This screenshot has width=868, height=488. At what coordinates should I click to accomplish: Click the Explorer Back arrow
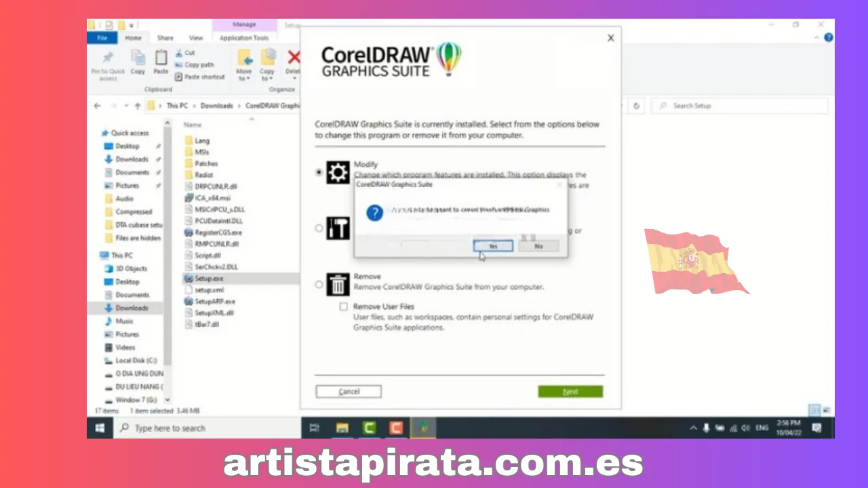click(97, 106)
